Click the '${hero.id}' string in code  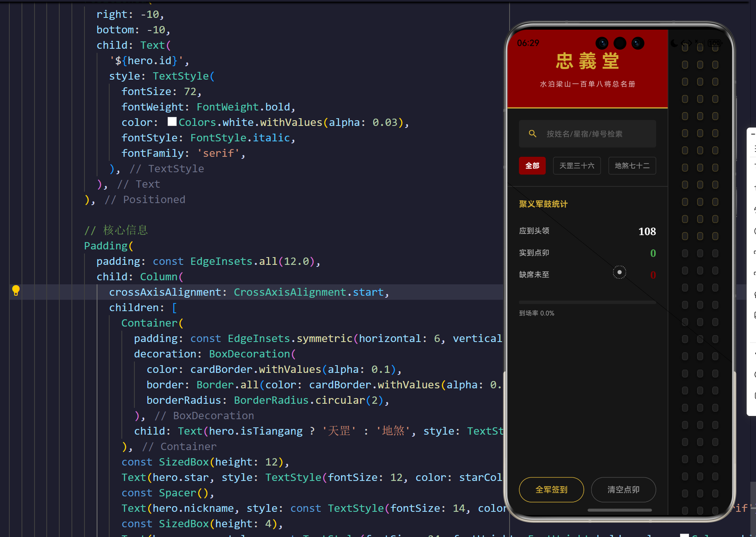click(146, 61)
